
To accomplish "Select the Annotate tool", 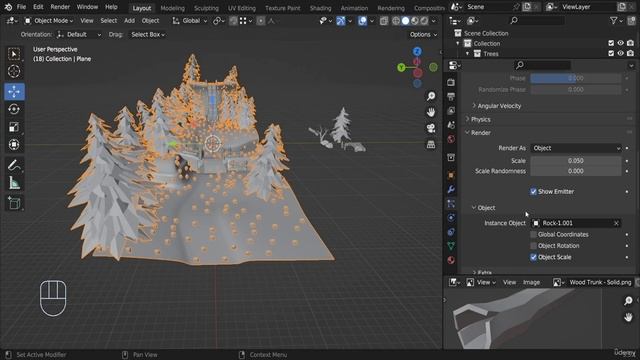I will tap(14, 165).
